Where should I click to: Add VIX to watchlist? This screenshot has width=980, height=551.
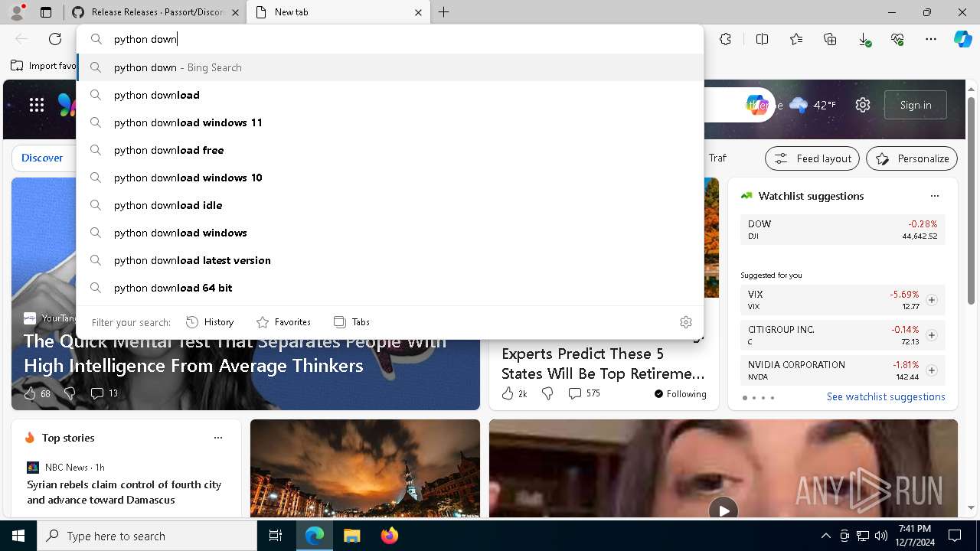point(932,300)
